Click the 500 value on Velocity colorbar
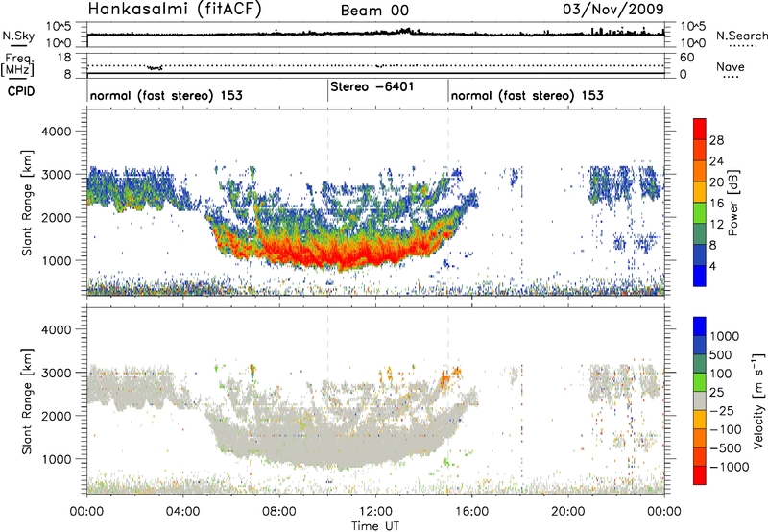This screenshot has height=532, width=768. click(721, 355)
